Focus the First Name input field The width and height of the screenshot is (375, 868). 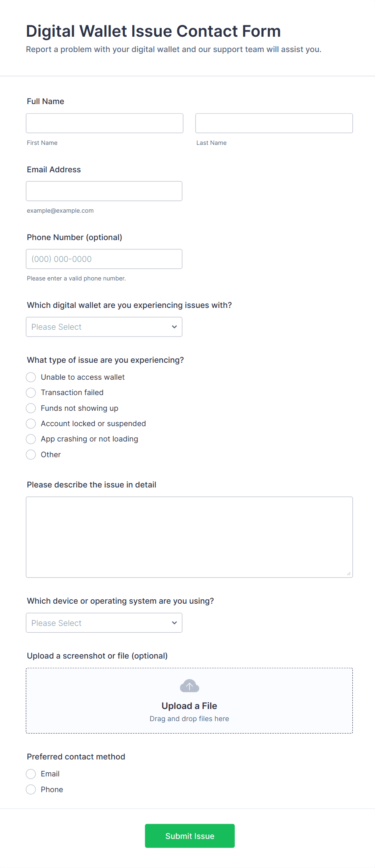[104, 123]
